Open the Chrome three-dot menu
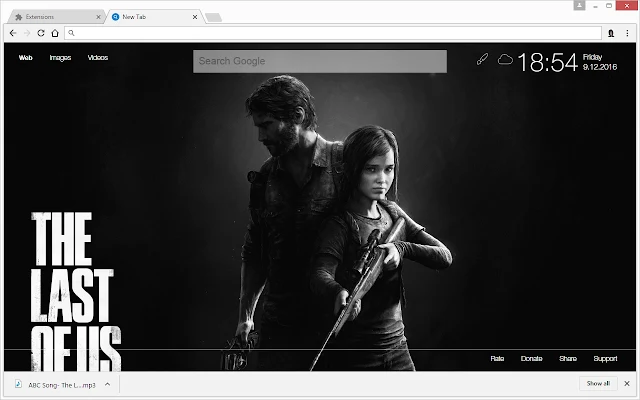Image resolution: width=640 pixels, height=400 pixels. 627,33
